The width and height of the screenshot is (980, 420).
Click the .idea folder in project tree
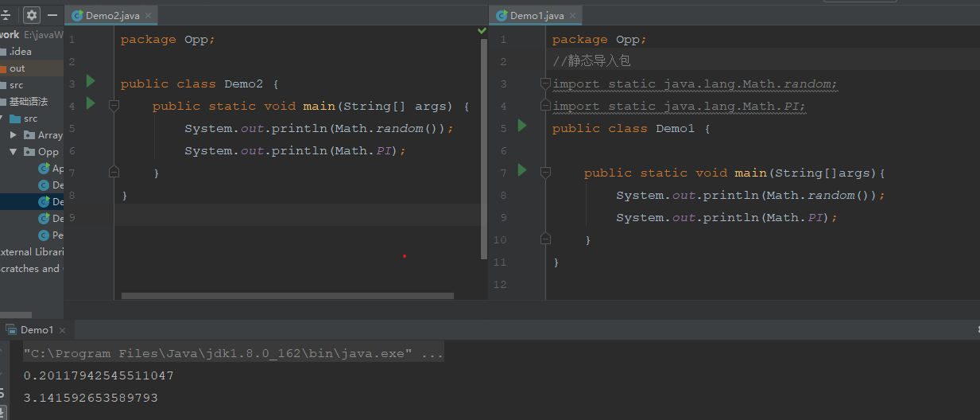(20, 52)
